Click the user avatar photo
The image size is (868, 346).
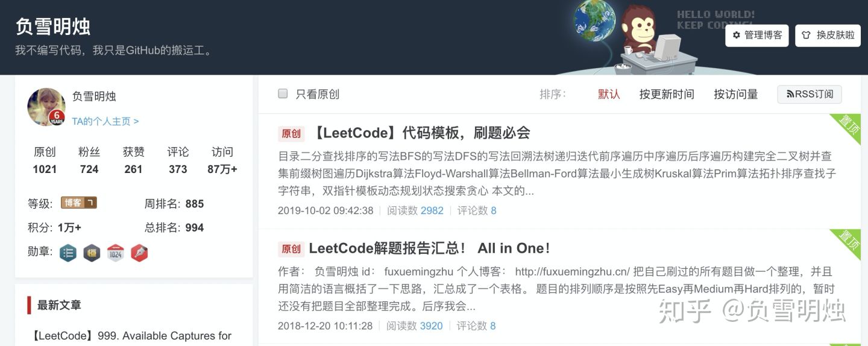coord(46,107)
